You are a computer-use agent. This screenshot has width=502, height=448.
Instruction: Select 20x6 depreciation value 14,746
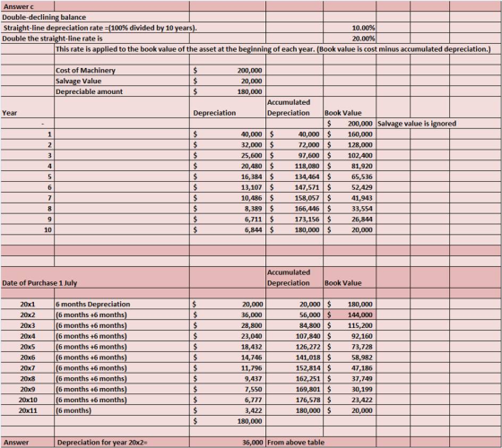coord(228,358)
